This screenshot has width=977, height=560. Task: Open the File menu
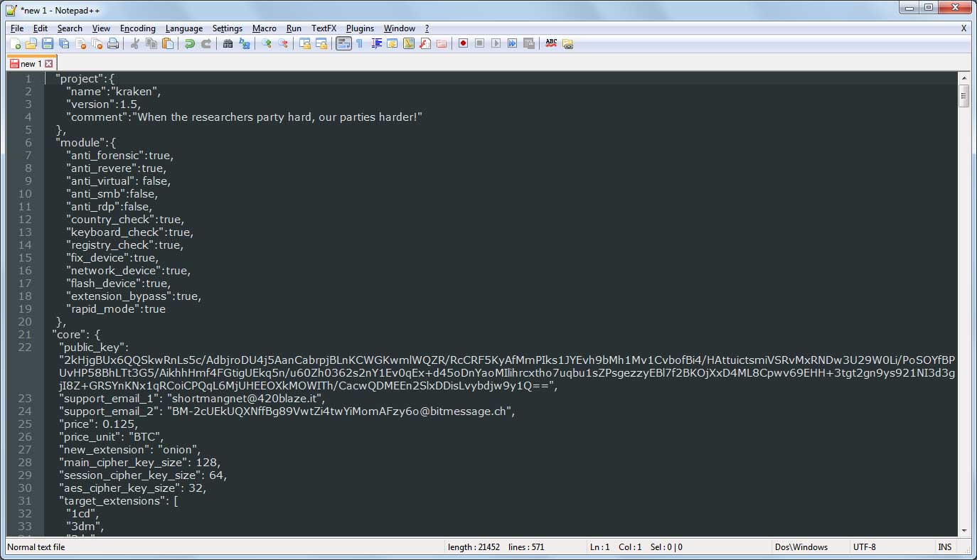click(x=17, y=28)
